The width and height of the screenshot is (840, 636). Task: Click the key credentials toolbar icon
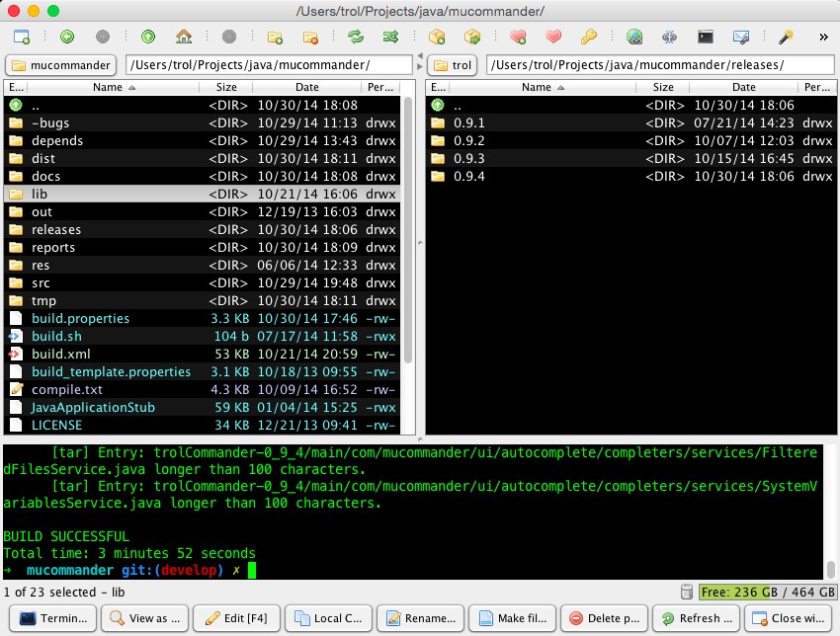tap(588, 38)
